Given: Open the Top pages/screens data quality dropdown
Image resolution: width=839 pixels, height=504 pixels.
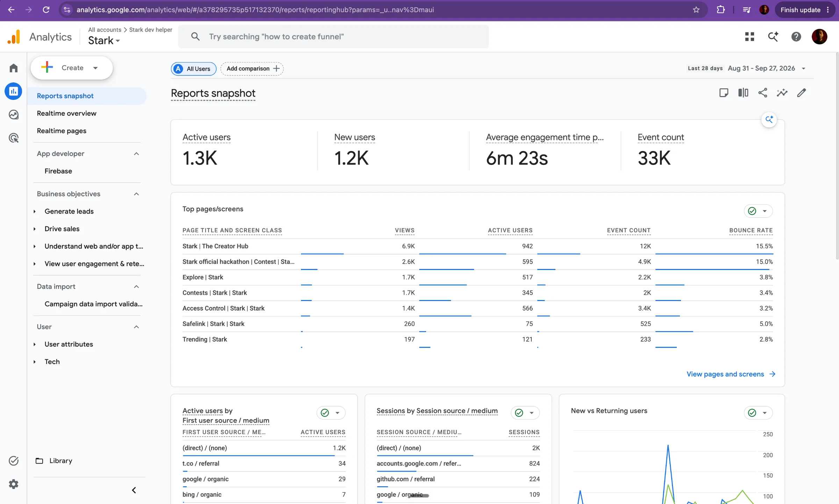Looking at the screenshot, I should click(x=758, y=211).
